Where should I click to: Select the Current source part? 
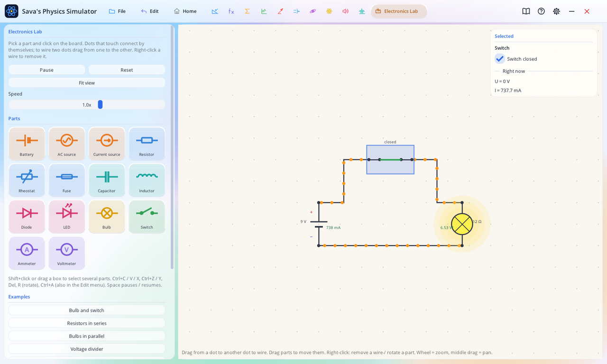click(107, 144)
